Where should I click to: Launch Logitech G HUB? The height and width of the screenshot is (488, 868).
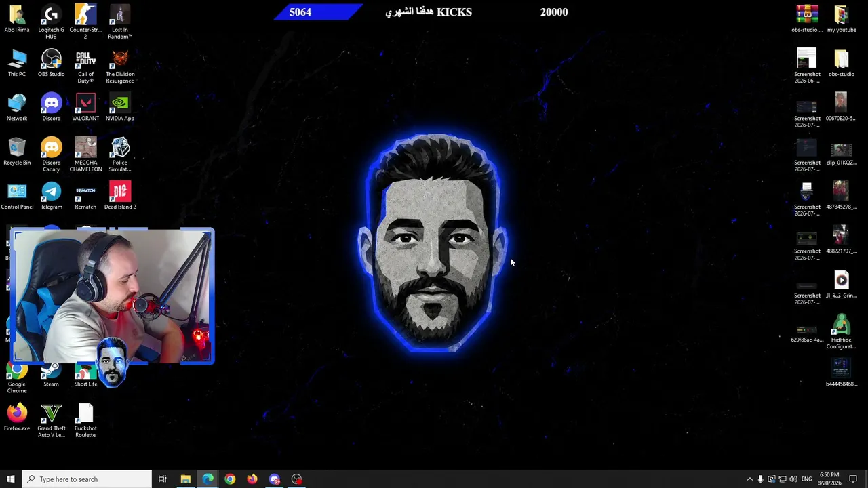point(51,22)
